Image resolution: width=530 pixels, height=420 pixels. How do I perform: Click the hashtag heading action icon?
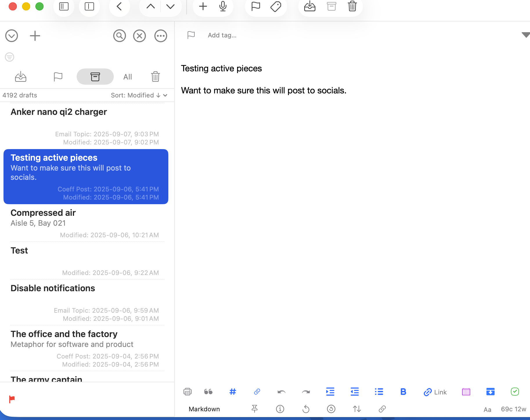tap(232, 392)
